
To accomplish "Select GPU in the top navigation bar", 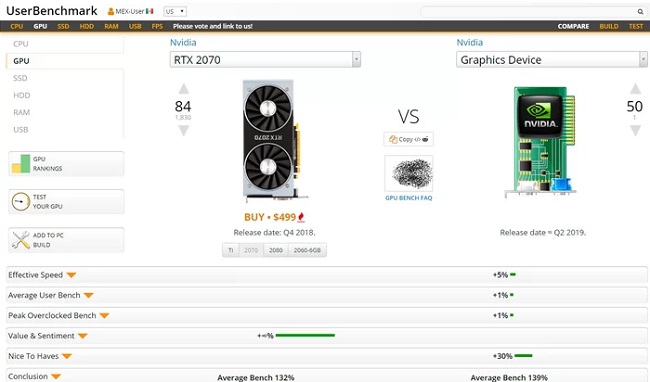I will pos(40,26).
